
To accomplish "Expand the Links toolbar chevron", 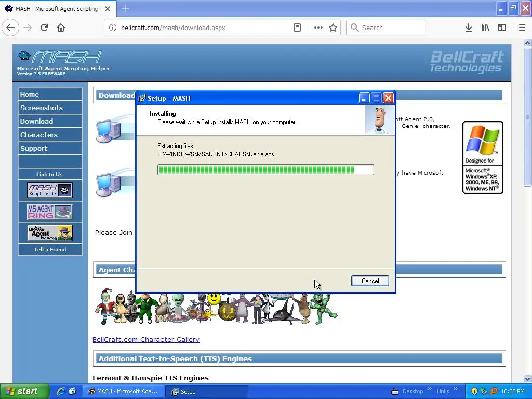I will pyautogui.click(x=455, y=389).
